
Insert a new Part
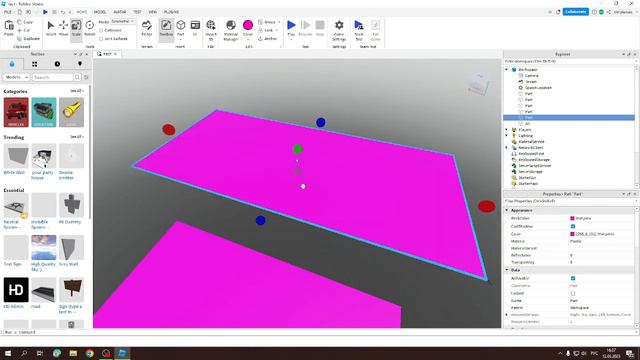click(181, 29)
